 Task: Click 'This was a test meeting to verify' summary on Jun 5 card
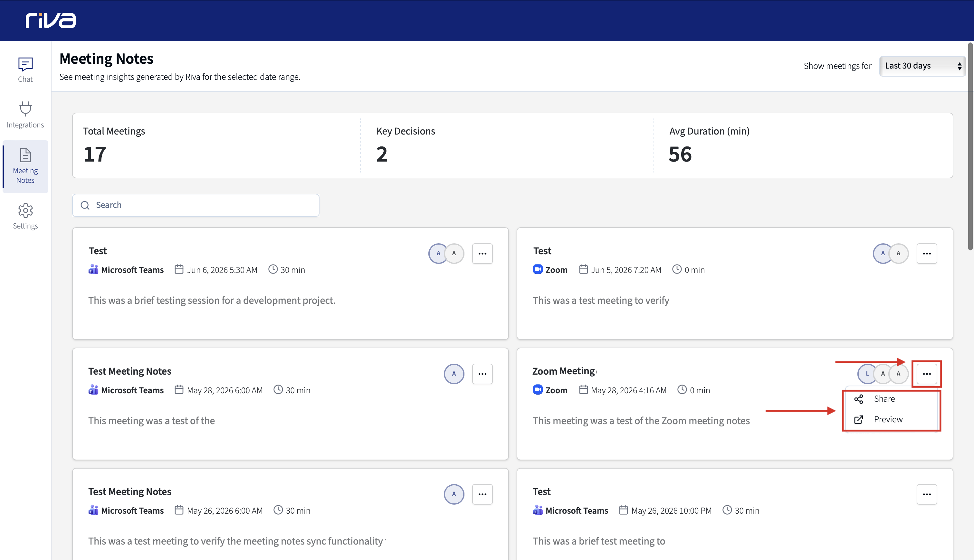601,300
